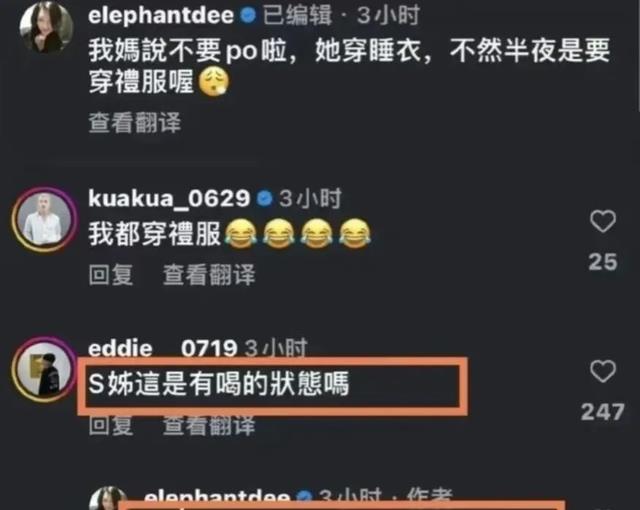
Task: View the 25 likes on kuakua_0629's comment
Action: (603, 262)
